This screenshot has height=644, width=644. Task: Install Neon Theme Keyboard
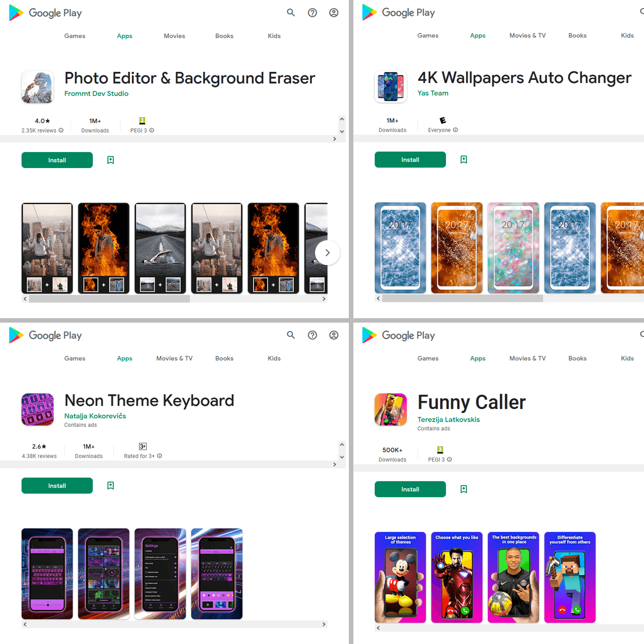(x=57, y=486)
